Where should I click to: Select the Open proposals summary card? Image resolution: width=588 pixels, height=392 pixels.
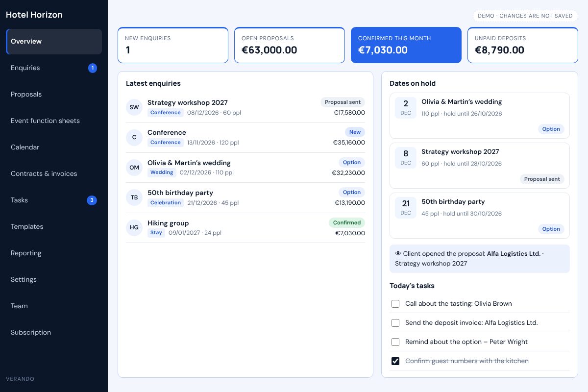point(290,45)
